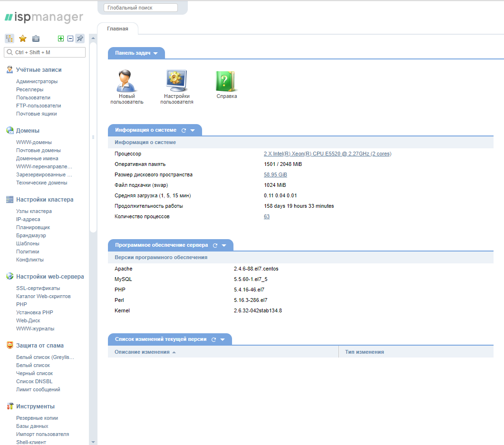
Task: Open WWW-домены menu item
Action: coord(34,142)
